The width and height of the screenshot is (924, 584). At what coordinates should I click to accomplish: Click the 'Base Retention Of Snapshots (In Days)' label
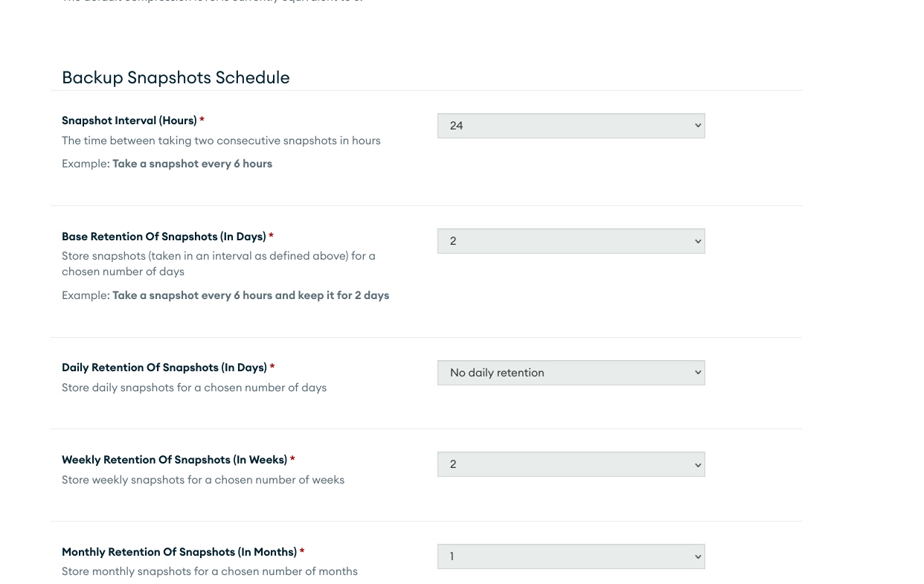click(x=164, y=237)
